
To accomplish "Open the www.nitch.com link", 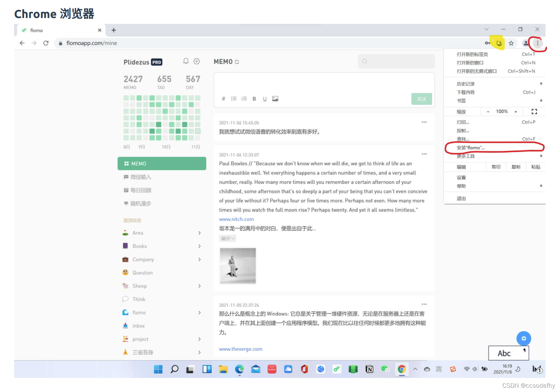I will pyautogui.click(x=236, y=219).
